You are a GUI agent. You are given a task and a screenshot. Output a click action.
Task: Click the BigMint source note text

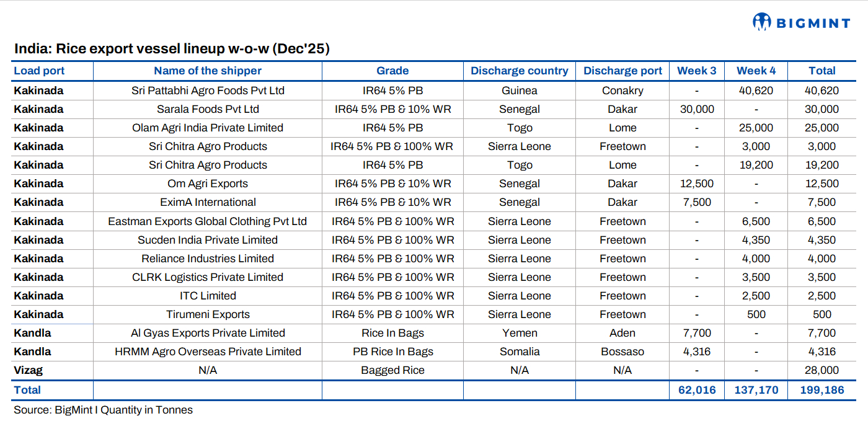[103, 410]
